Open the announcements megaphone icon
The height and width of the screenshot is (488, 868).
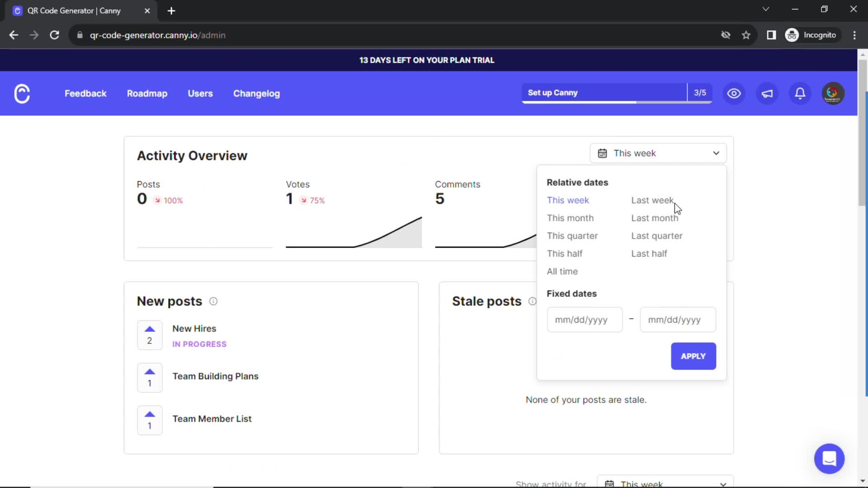point(767,94)
